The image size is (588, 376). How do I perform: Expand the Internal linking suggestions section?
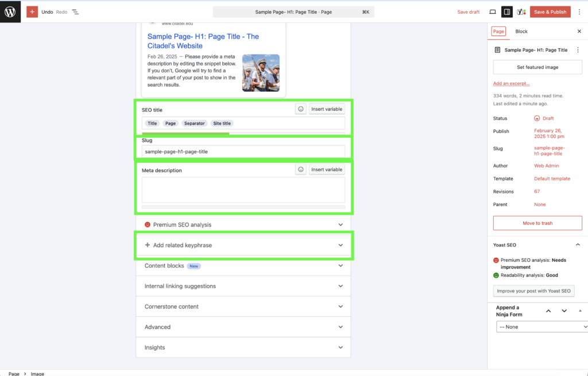[243, 286]
